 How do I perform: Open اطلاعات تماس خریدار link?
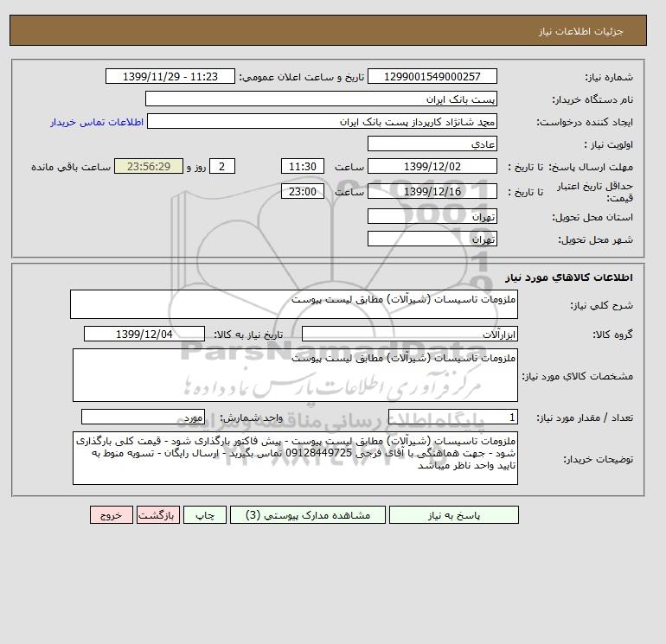(x=97, y=122)
